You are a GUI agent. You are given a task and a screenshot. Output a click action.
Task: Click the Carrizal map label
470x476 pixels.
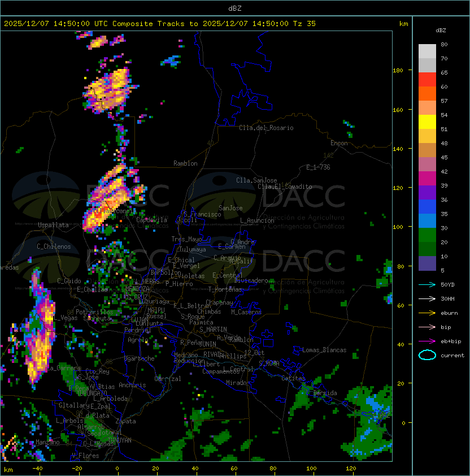point(168,379)
